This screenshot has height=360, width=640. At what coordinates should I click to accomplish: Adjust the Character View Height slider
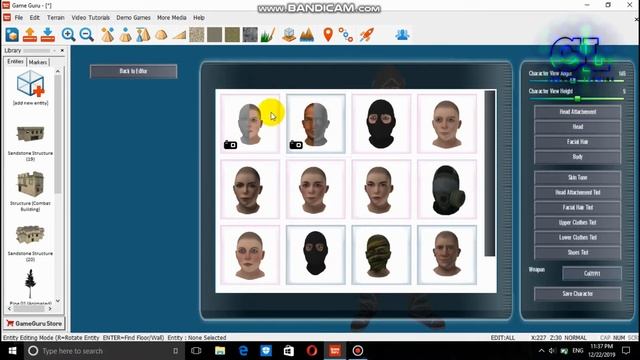pyautogui.click(x=577, y=99)
